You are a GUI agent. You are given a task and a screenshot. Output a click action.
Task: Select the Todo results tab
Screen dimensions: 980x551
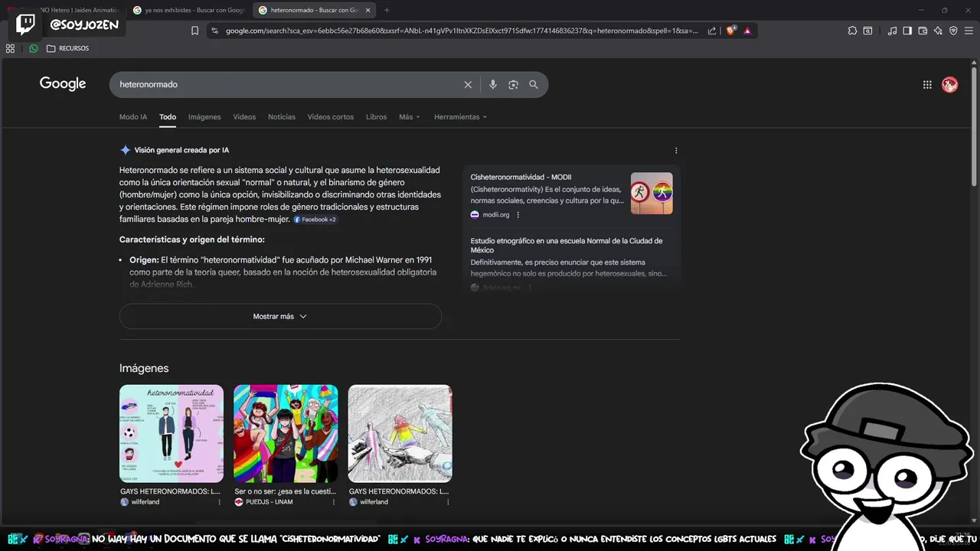click(168, 117)
